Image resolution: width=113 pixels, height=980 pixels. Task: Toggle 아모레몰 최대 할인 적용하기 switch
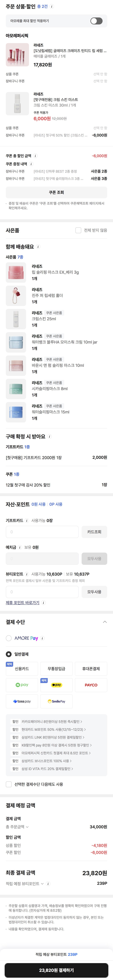click(x=96, y=21)
